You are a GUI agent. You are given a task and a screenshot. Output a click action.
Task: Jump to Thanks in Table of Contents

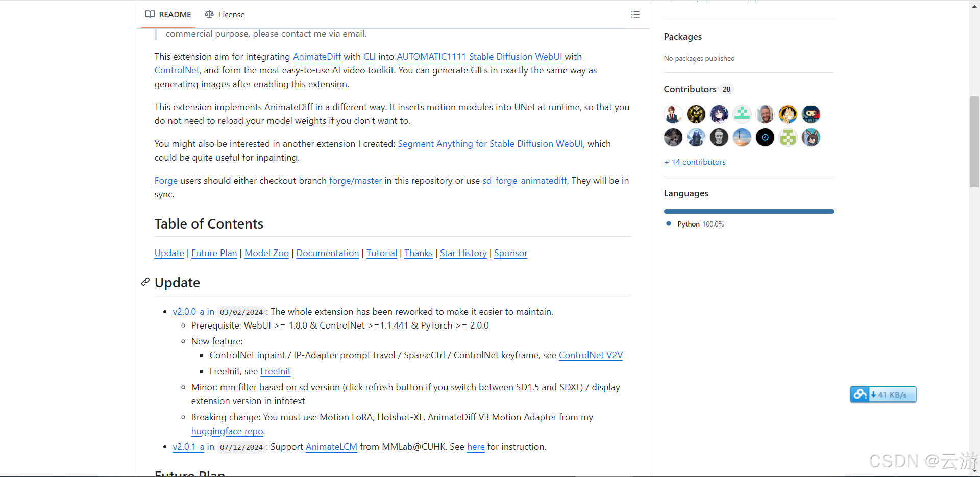(419, 253)
